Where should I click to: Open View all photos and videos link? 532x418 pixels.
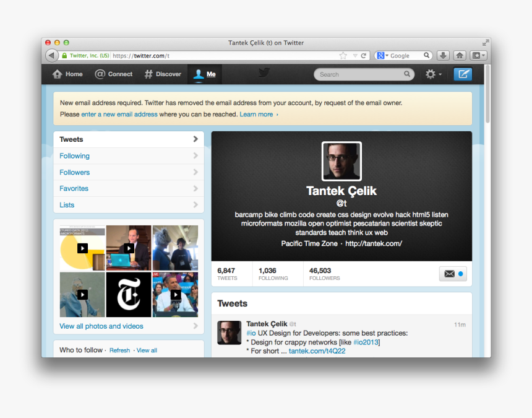click(x=101, y=326)
